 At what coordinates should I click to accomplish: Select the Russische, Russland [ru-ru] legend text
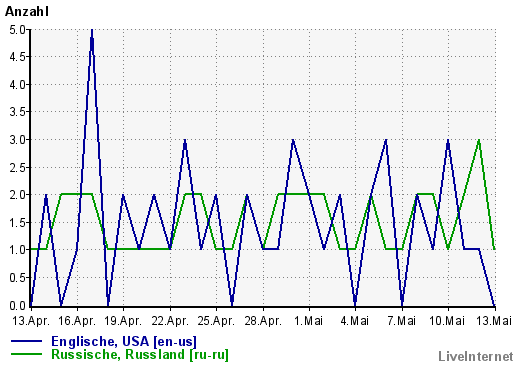(x=140, y=354)
